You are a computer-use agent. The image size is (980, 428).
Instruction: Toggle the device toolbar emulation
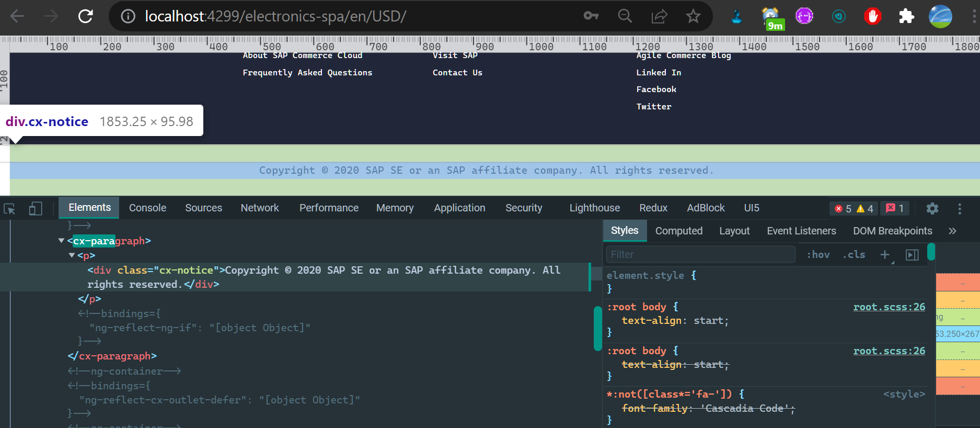pos(35,209)
